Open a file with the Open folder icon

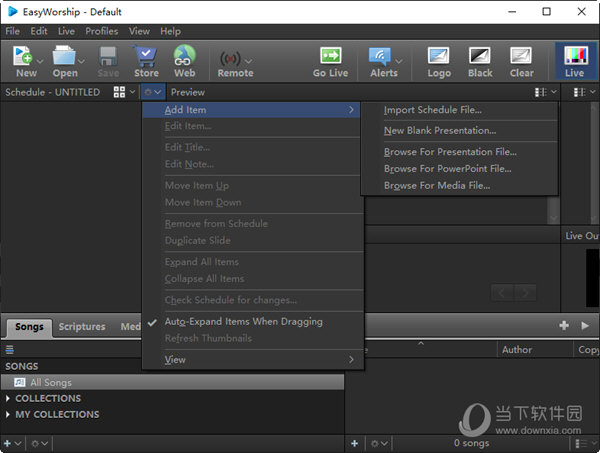(64, 56)
